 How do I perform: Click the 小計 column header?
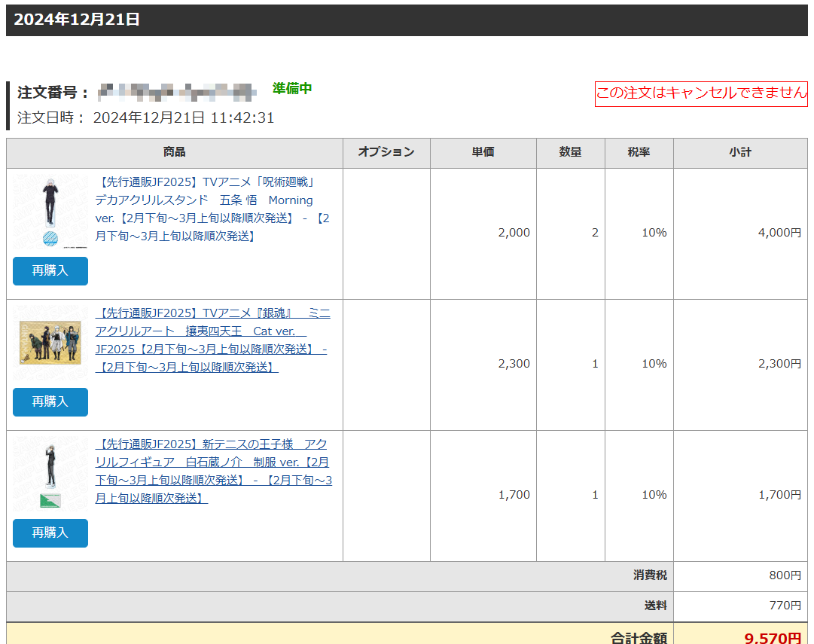[740, 152]
